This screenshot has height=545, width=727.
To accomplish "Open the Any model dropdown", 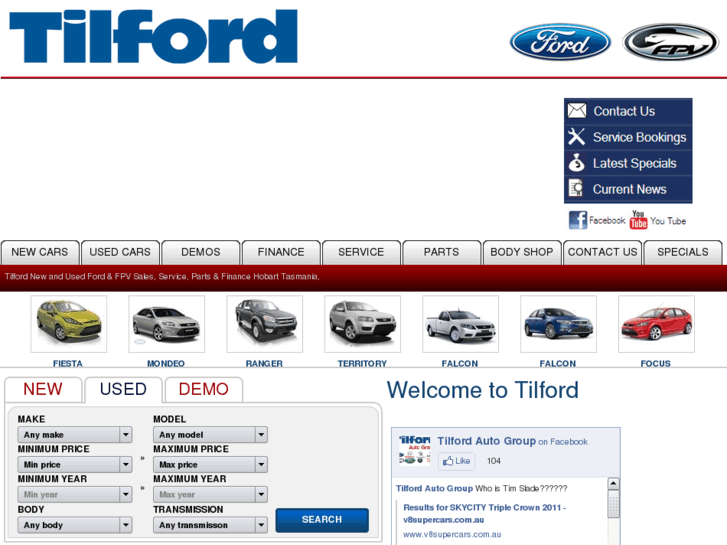I will (210, 435).
